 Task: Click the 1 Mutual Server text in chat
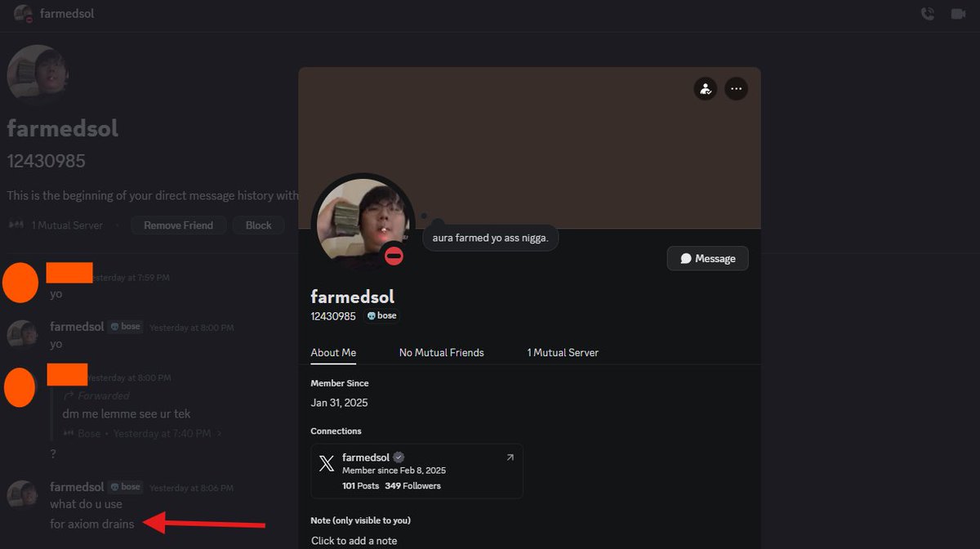[67, 225]
